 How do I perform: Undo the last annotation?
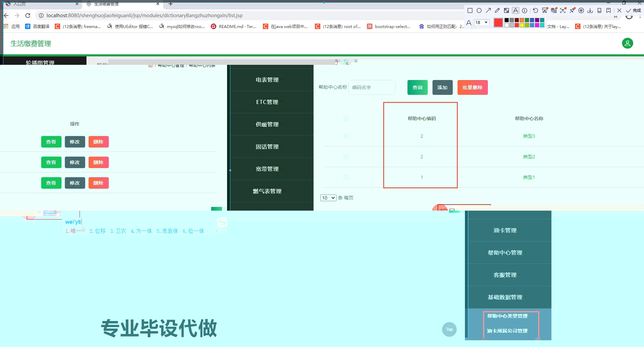[x=535, y=10]
